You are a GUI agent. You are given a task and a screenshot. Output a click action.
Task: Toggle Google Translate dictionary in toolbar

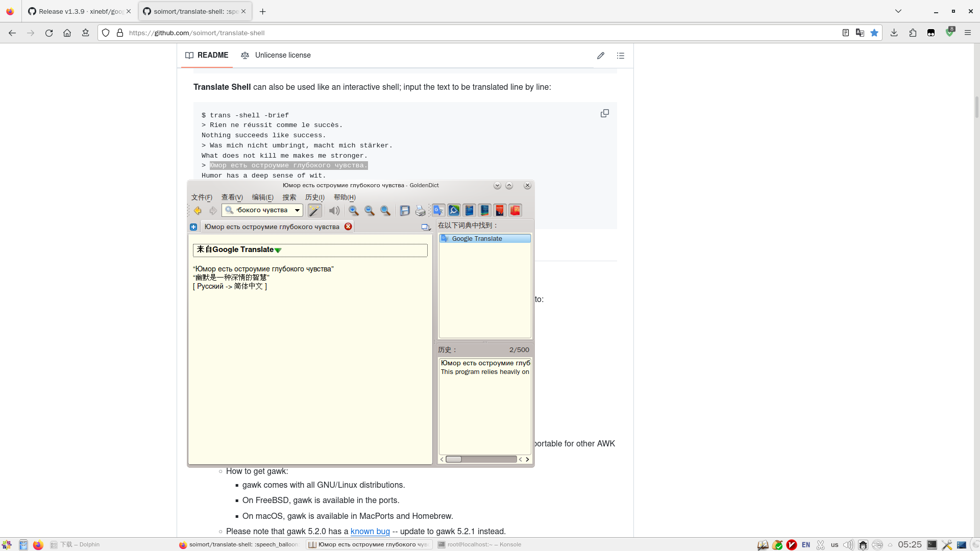pos(438,211)
